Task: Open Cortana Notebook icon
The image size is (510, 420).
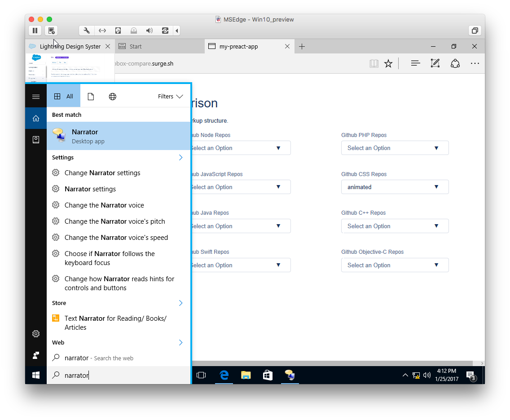Action: (36, 140)
